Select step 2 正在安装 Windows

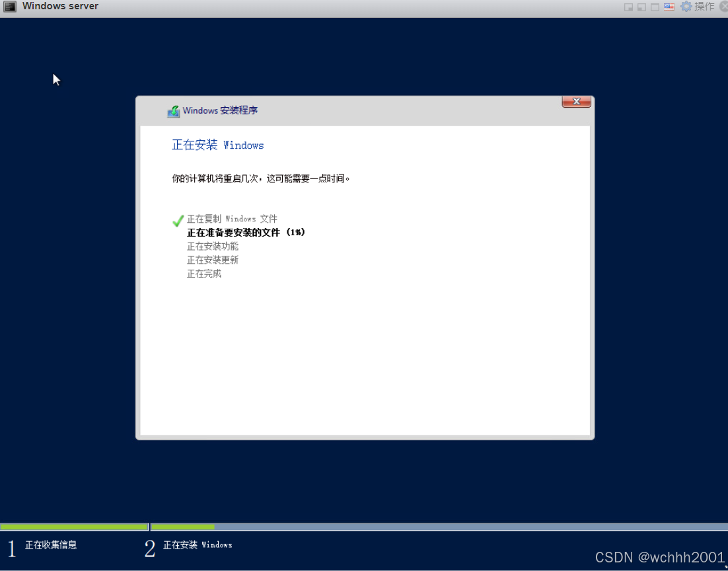coord(196,545)
